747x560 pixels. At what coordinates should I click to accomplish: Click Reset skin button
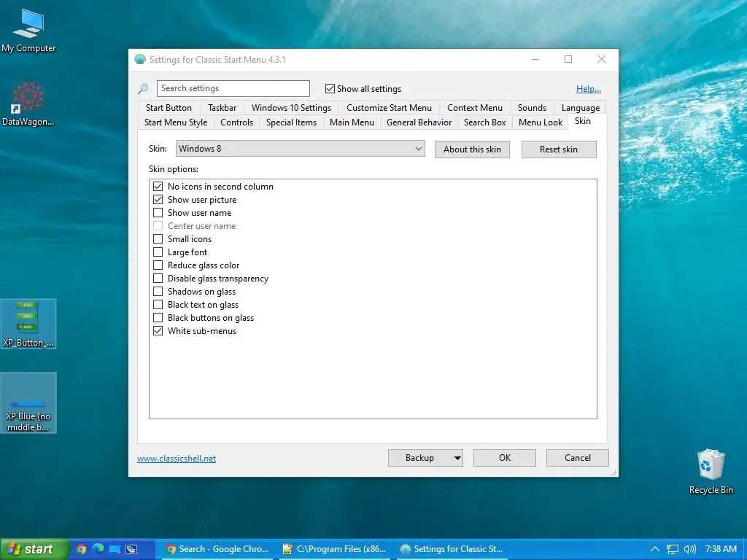click(x=558, y=149)
